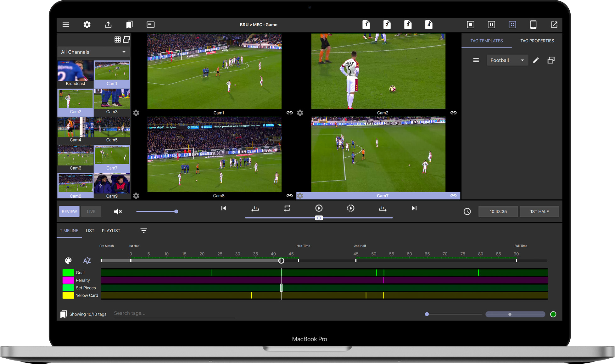Select bookmark number 3 in top bar
615x364 pixels.
[408, 25]
